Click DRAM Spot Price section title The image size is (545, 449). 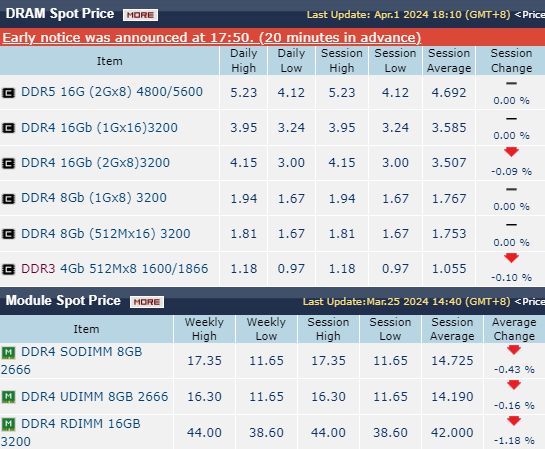(60, 14)
